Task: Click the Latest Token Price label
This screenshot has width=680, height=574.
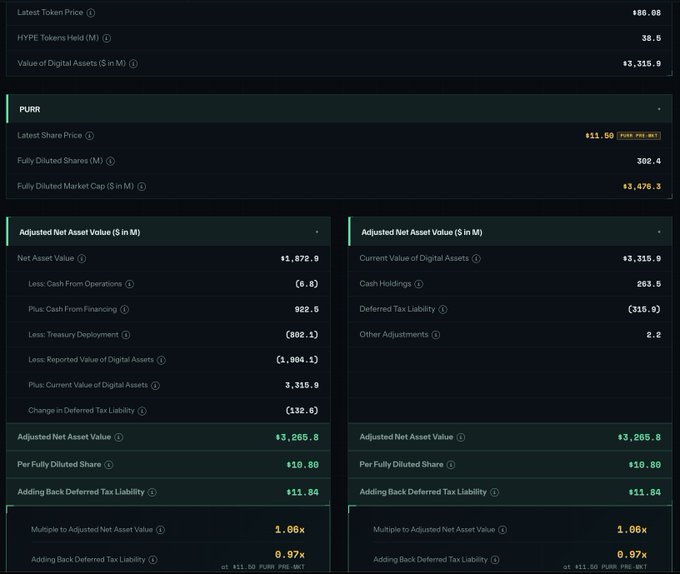Action: (x=50, y=13)
